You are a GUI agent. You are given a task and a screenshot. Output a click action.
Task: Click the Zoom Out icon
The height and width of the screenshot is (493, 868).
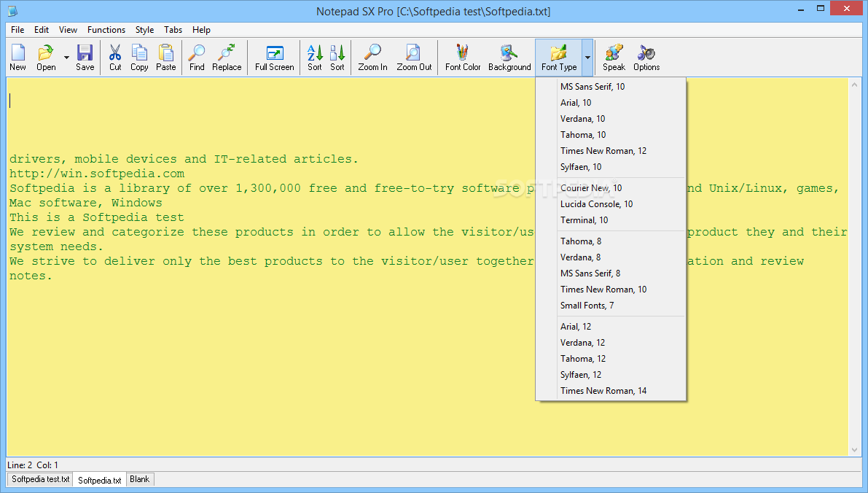(x=414, y=58)
